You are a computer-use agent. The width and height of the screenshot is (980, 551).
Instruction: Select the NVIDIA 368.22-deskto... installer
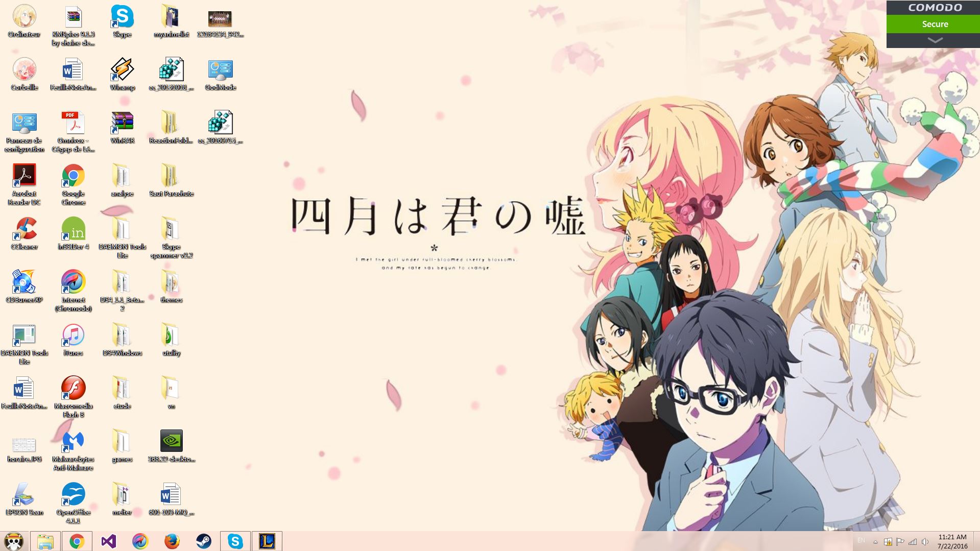click(x=171, y=446)
